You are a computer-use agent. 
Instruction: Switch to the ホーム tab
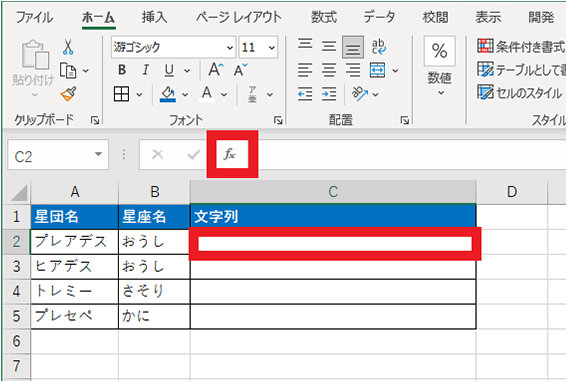click(x=98, y=17)
